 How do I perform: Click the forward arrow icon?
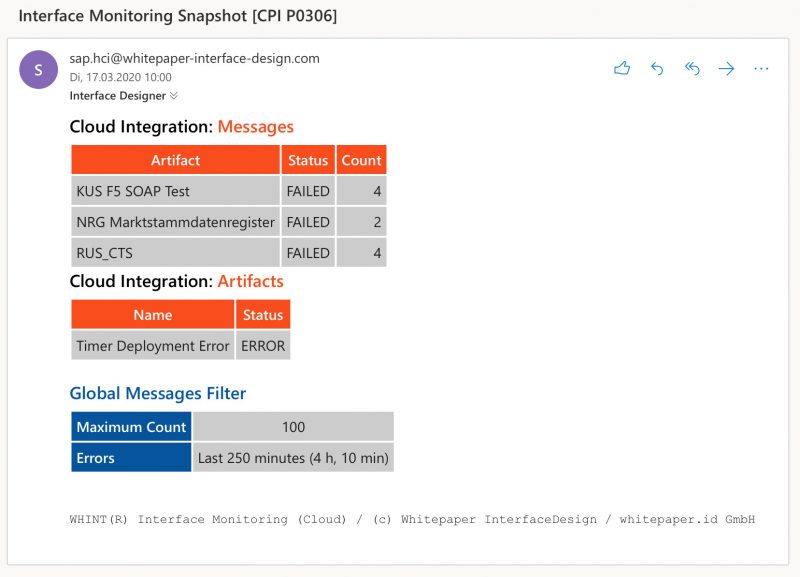point(727,68)
